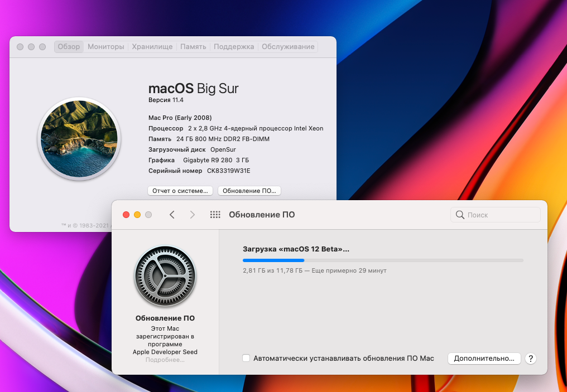The height and width of the screenshot is (392, 567).
Task: Open the show-all grid icon
Action: 215,215
